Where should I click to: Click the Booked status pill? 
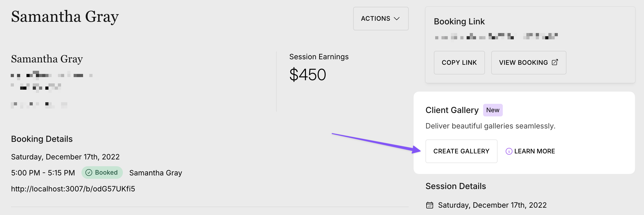pos(102,173)
